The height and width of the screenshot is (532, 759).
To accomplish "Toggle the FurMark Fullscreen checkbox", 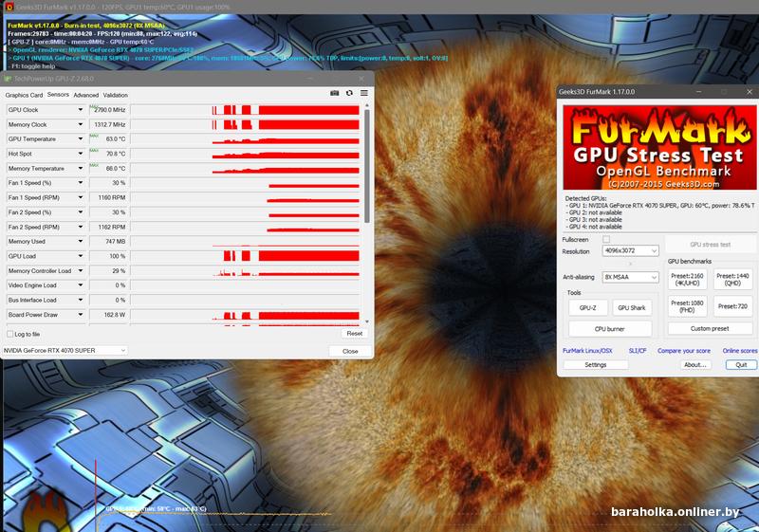I will [606, 239].
